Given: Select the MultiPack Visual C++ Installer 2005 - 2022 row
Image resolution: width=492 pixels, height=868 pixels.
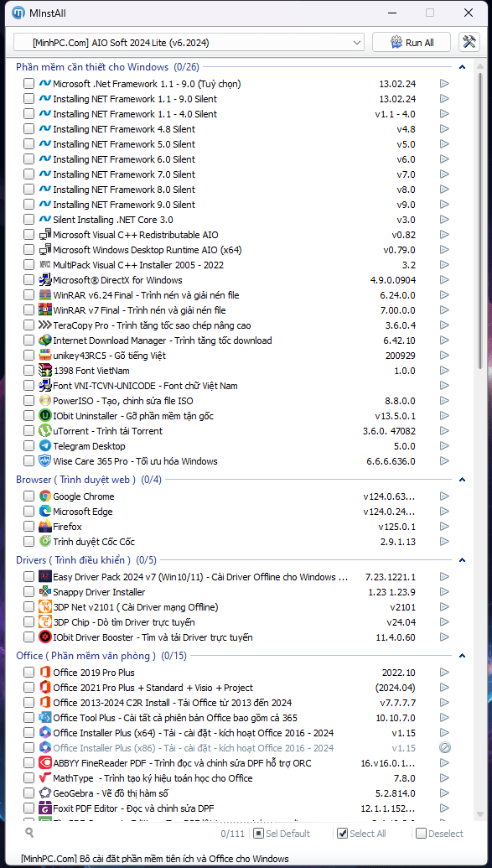Looking at the screenshot, I should click(x=239, y=265).
